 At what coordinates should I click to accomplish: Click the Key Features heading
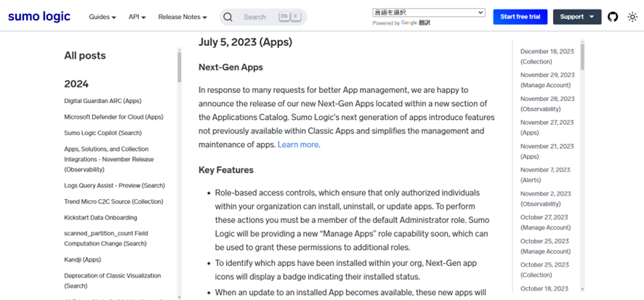tap(226, 170)
